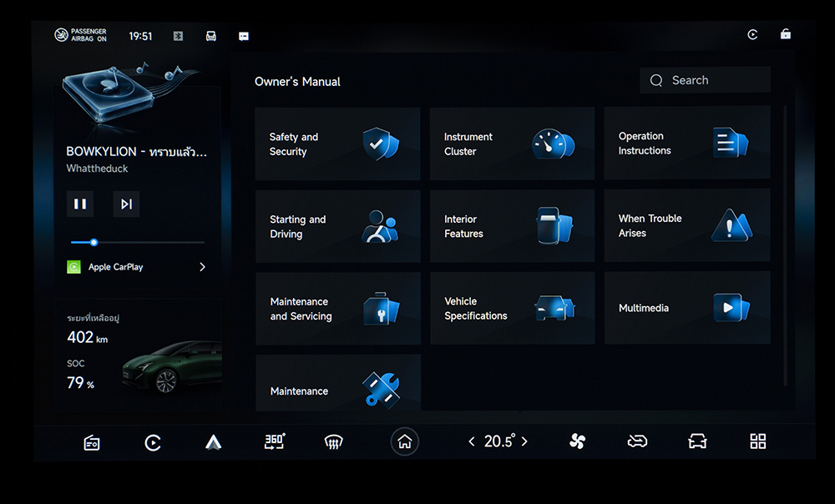Image resolution: width=835 pixels, height=504 pixels.
Task: Open Safety and Security manual section
Action: (337, 144)
